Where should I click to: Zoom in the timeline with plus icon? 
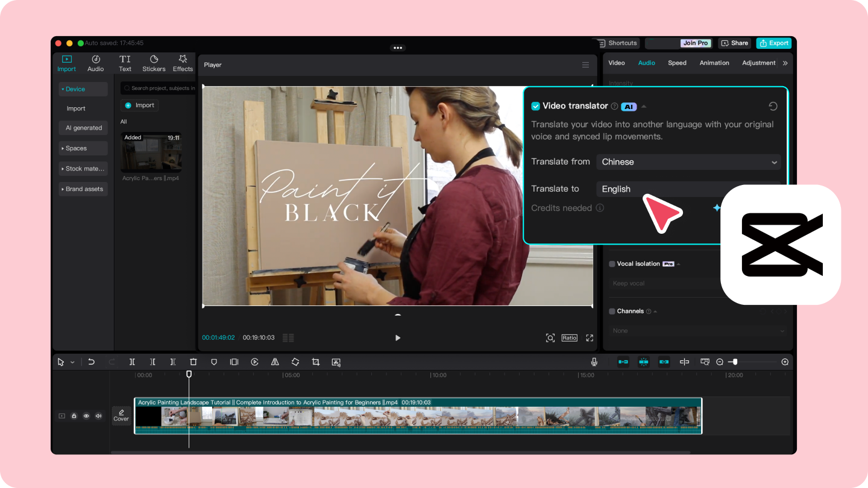click(785, 362)
